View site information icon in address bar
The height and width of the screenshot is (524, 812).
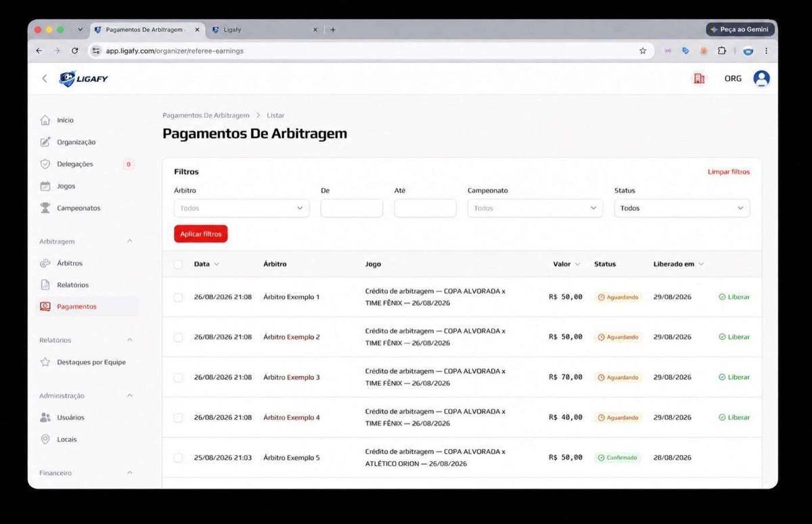96,51
